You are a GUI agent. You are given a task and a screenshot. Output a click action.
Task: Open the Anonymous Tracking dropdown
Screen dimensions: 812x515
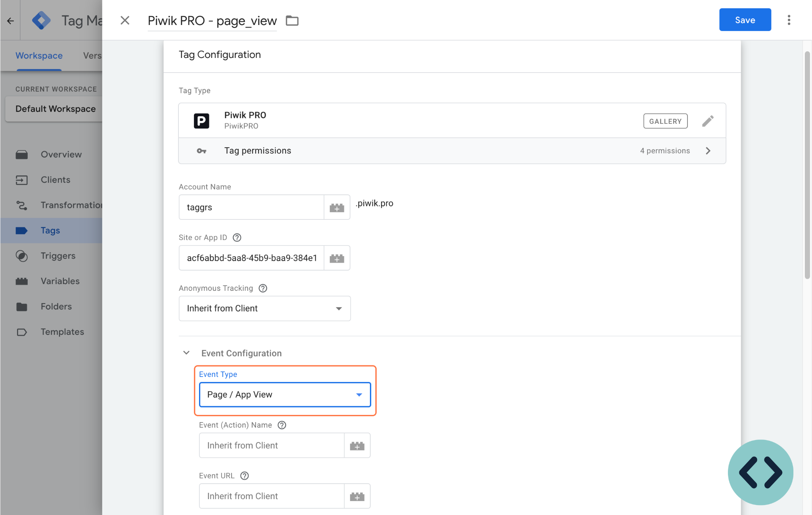(x=264, y=308)
